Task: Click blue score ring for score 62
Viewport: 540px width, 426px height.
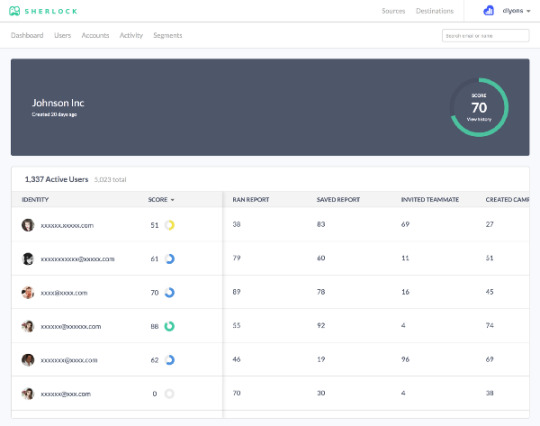Action: 169,360
